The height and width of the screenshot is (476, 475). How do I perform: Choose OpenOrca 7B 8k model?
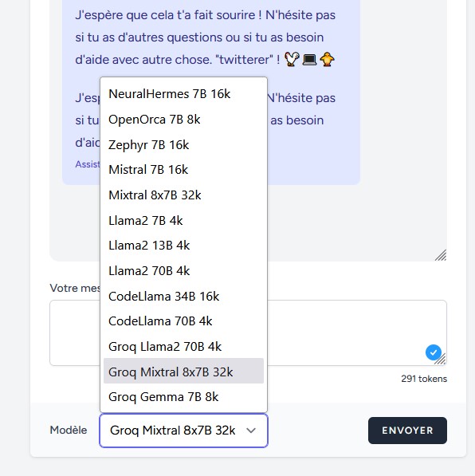183,120
